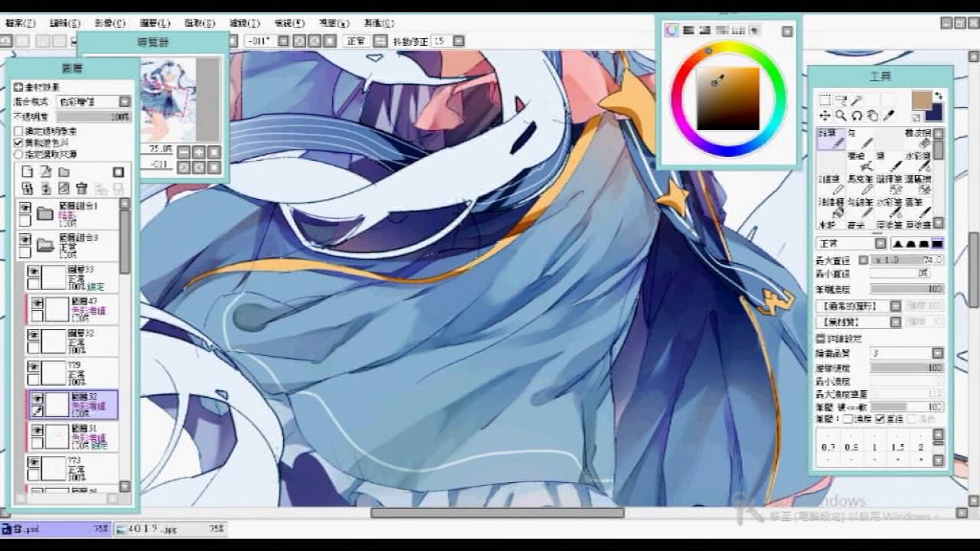980x551 pixels.
Task: Uncheck the 剪裁遮色片 clipping group checkbox
Action: 18,143
